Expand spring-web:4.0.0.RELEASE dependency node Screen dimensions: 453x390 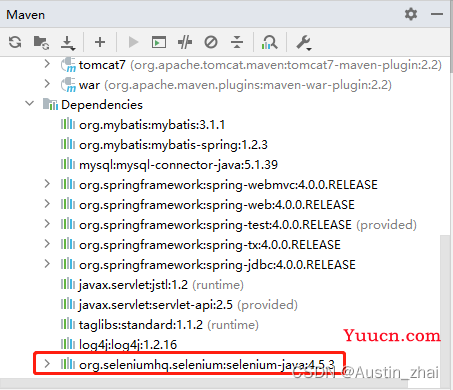click(47, 204)
